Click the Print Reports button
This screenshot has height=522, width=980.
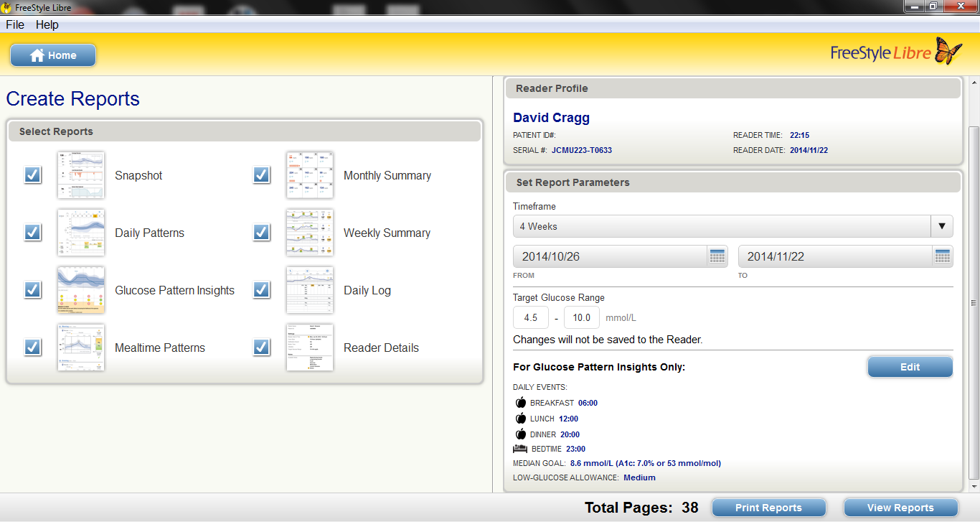click(x=768, y=508)
